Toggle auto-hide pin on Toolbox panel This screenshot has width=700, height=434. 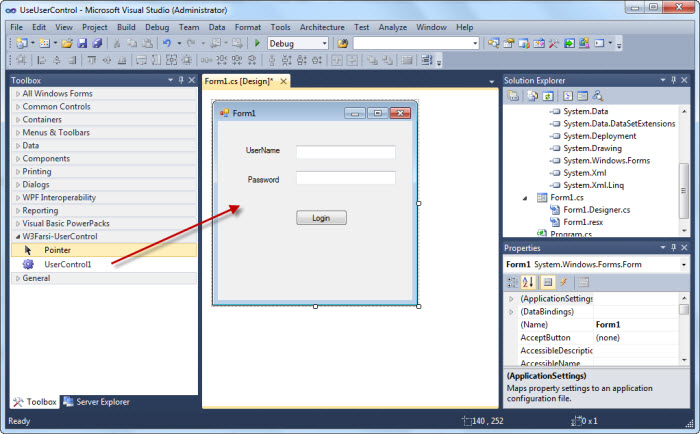[x=180, y=79]
